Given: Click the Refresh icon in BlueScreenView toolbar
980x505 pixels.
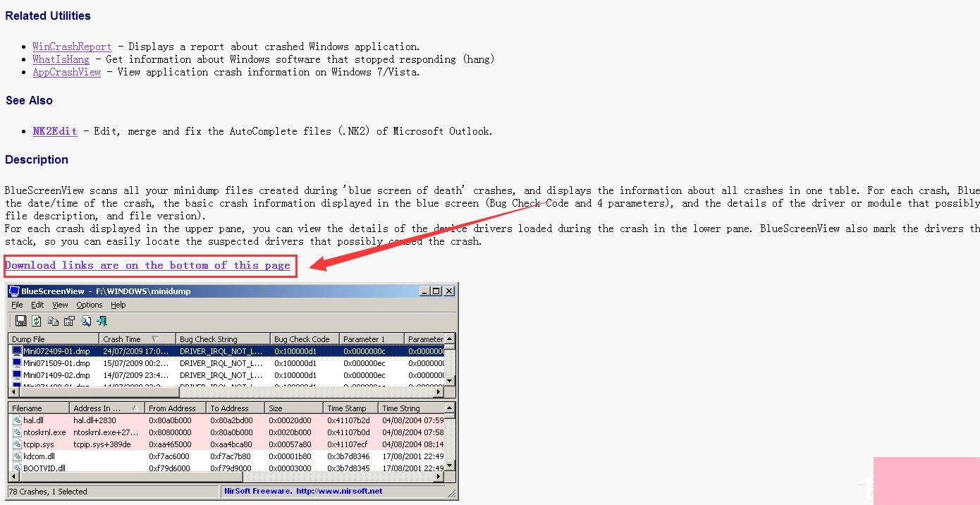Looking at the screenshot, I should tap(37, 321).
